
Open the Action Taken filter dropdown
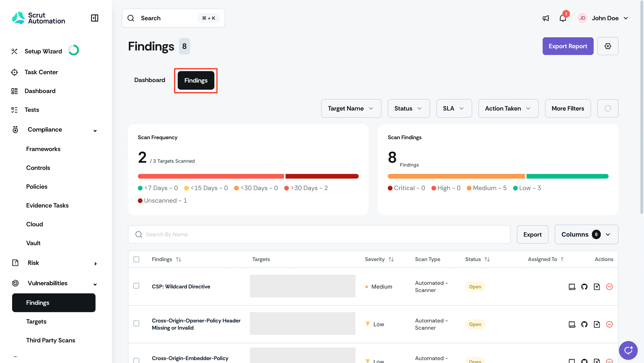(508, 108)
